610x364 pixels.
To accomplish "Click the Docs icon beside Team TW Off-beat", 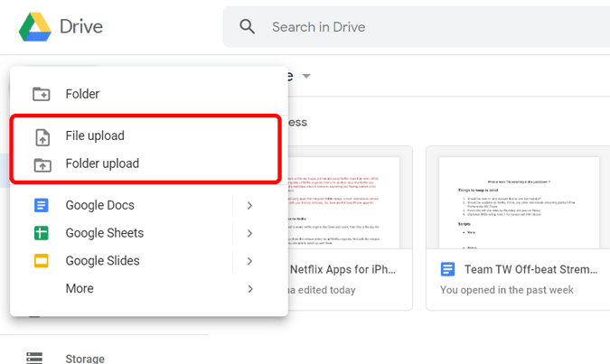I will coord(447,269).
